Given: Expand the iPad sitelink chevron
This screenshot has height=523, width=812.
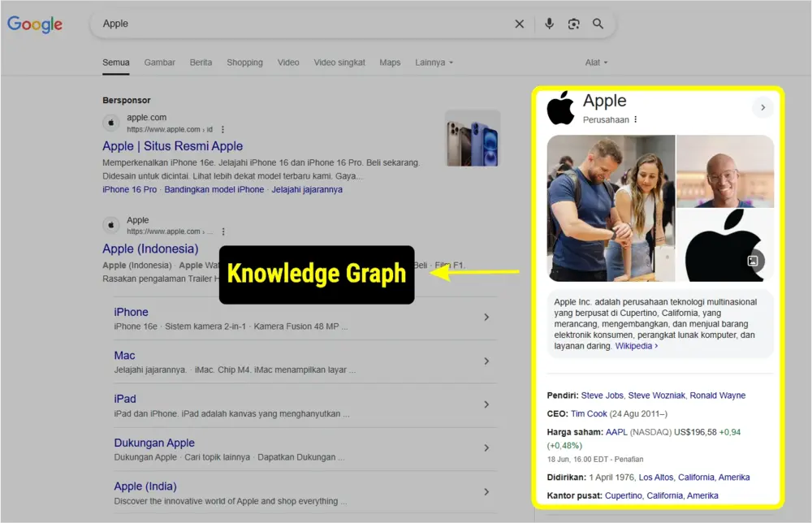Looking at the screenshot, I should tap(486, 404).
